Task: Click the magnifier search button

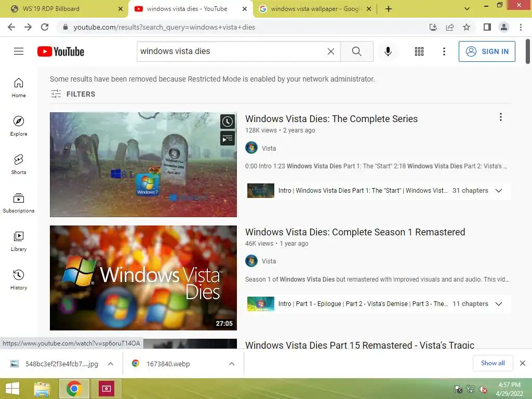Action: point(356,51)
